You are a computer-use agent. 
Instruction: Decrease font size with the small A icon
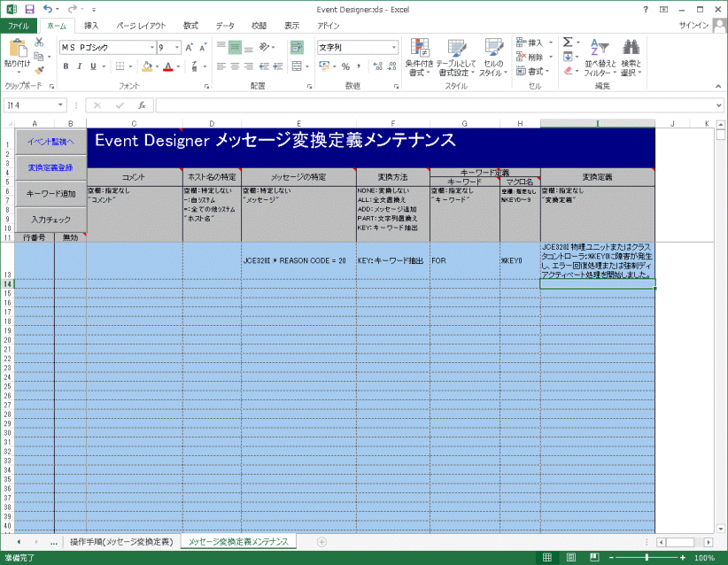pyautogui.click(x=203, y=47)
